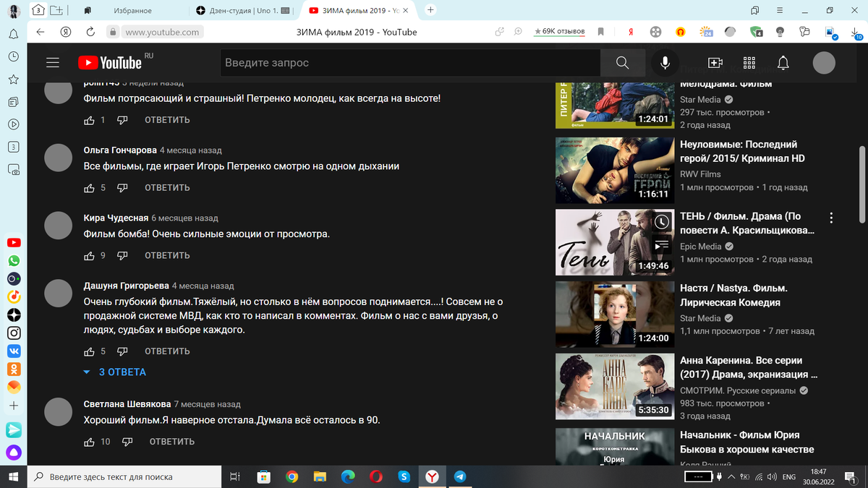Open Instagram in browser sidebar
868x488 pixels.
(14, 333)
